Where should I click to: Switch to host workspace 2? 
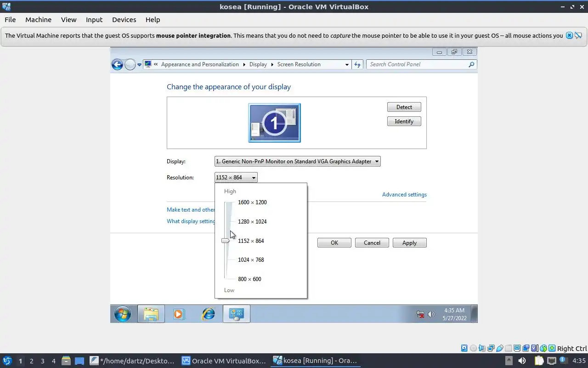[x=31, y=361]
